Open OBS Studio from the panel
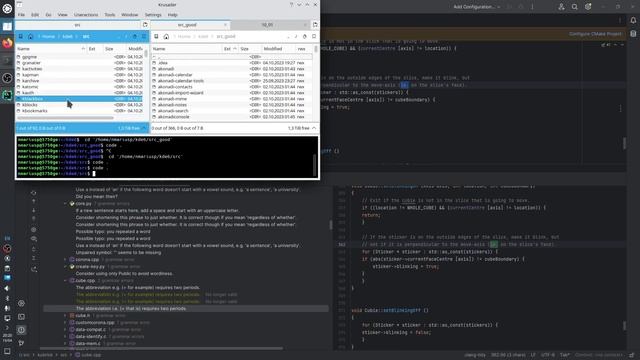The height and width of the screenshot is (360, 640). click(7, 78)
